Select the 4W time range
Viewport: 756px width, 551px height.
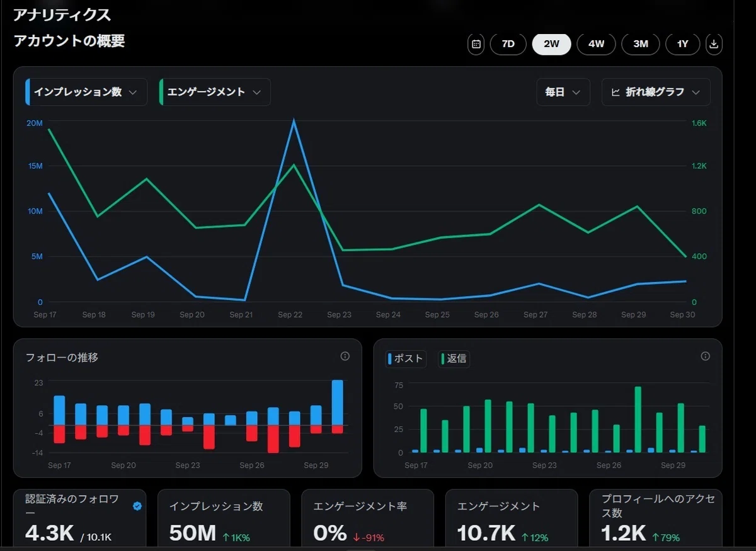(596, 44)
